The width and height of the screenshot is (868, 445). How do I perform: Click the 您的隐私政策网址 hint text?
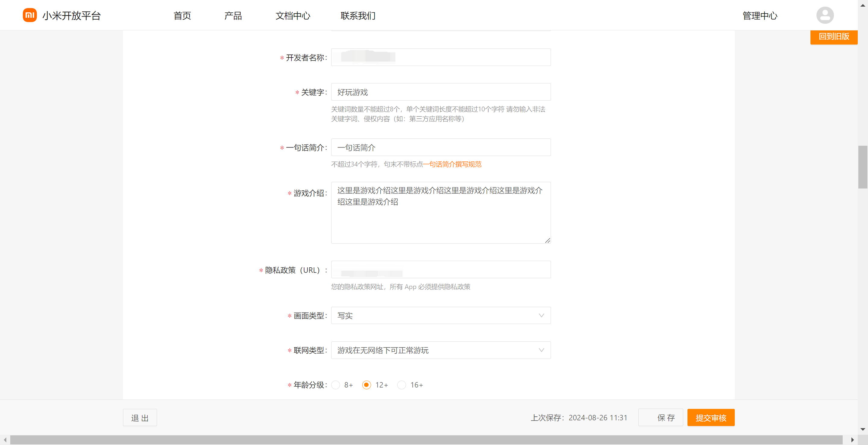pos(401,287)
